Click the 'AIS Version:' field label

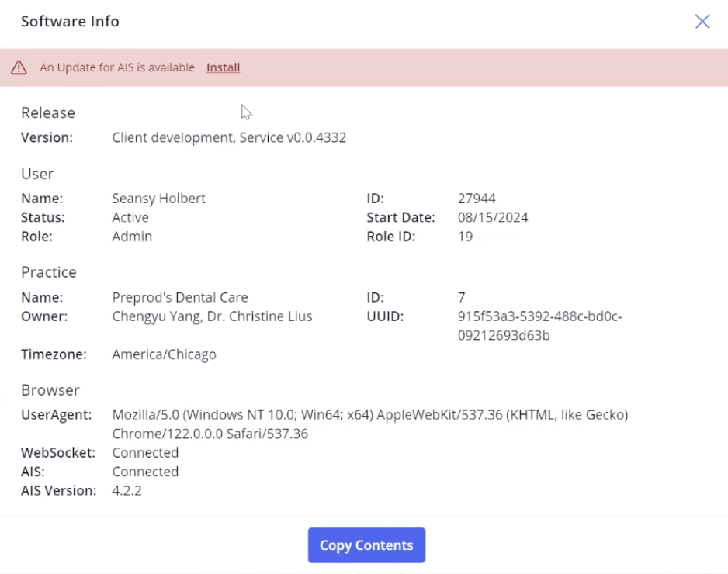[x=58, y=491]
